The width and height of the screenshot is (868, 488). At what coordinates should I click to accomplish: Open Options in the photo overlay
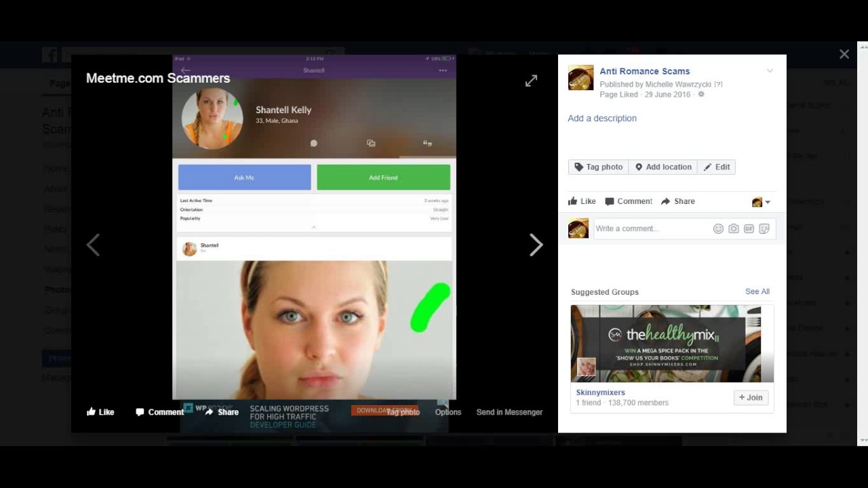click(x=448, y=412)
